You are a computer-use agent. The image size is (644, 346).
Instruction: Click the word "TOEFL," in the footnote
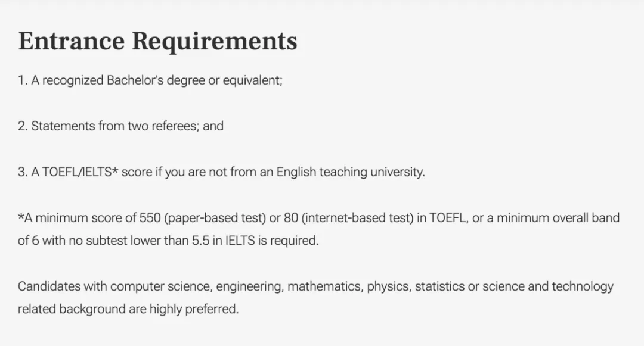click(x=449, y=218)
